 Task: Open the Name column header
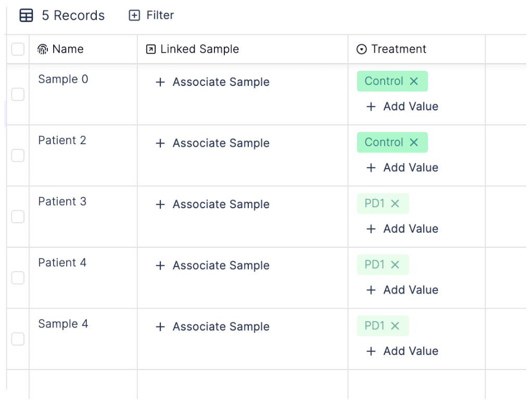coord(83,49)
